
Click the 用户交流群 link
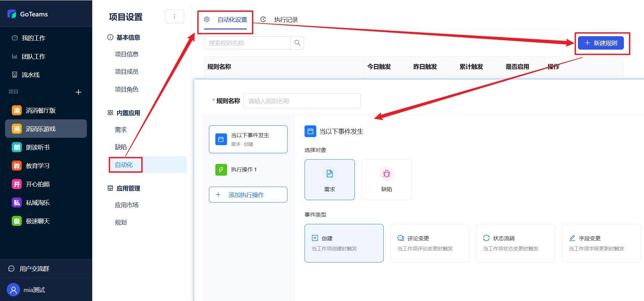(x=35, y=268)
